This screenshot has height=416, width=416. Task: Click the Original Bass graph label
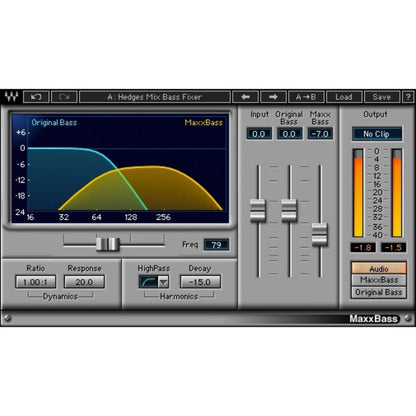pyautogui.click(x=54, y=123)
